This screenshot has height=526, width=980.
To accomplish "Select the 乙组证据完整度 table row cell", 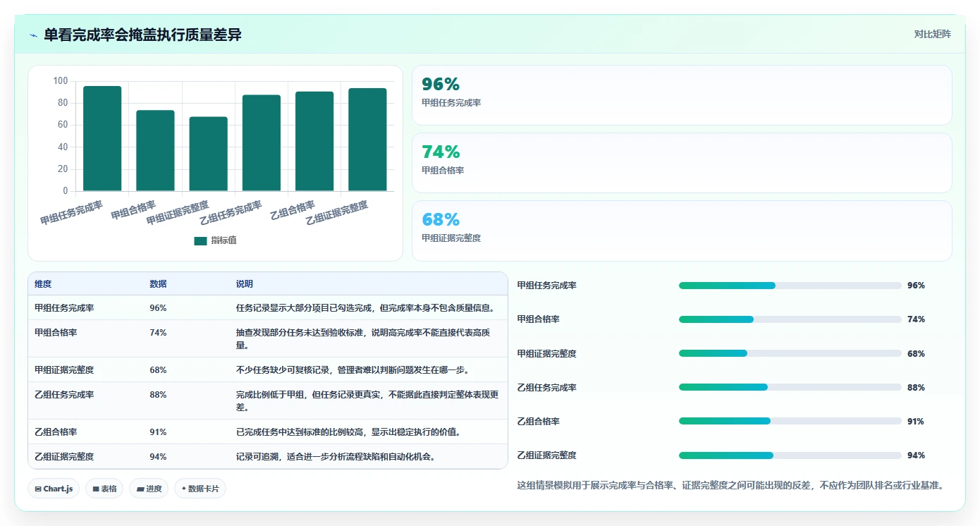I will [64, 457].
